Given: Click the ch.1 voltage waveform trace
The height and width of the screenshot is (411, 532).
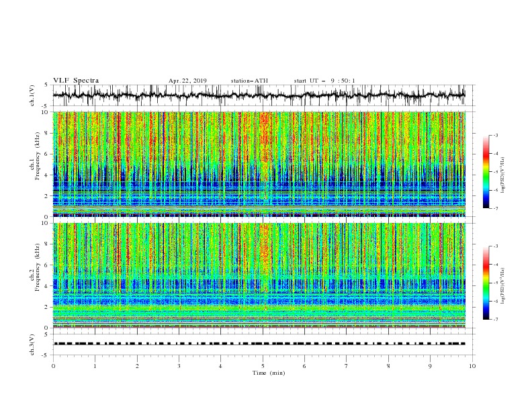Looking at the screenshot, I should [x=259, y=95].
